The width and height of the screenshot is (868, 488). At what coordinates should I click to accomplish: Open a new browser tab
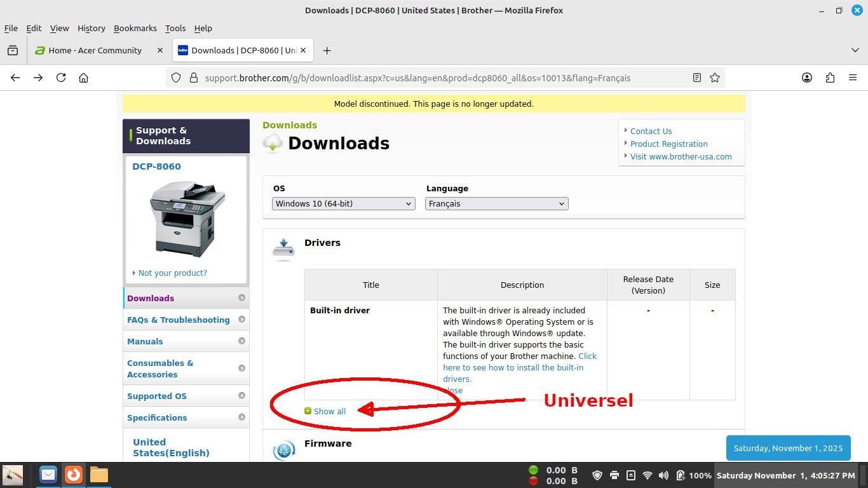pos(327,50)
